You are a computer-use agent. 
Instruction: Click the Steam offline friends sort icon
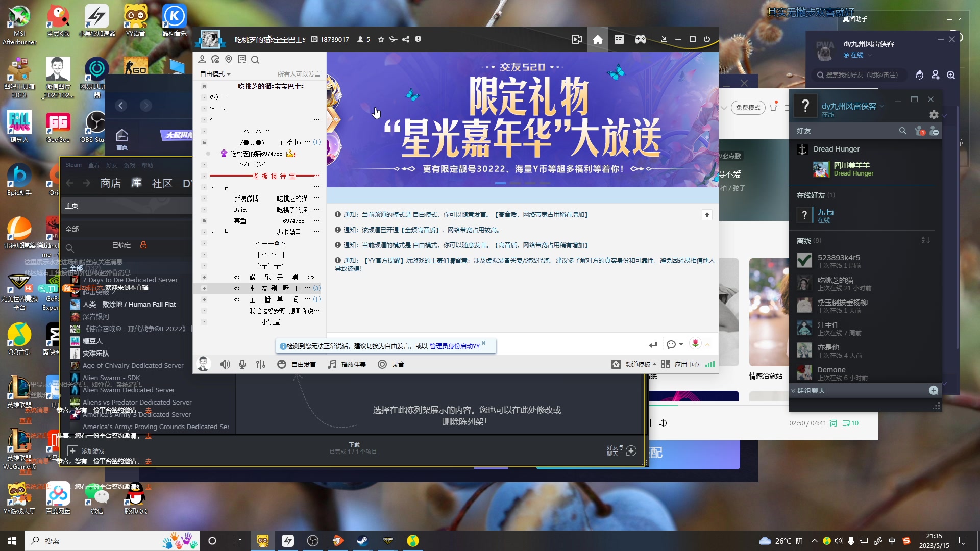(925, 240)
